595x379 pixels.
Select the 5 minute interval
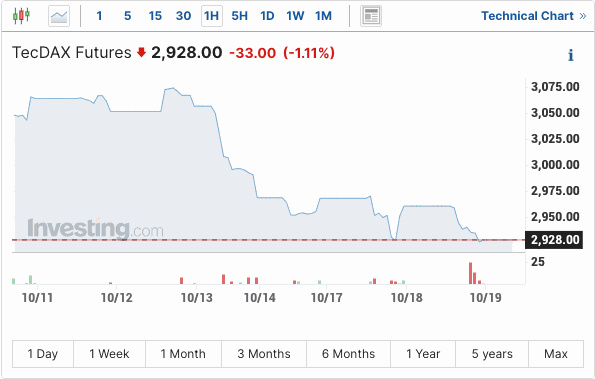128,16
